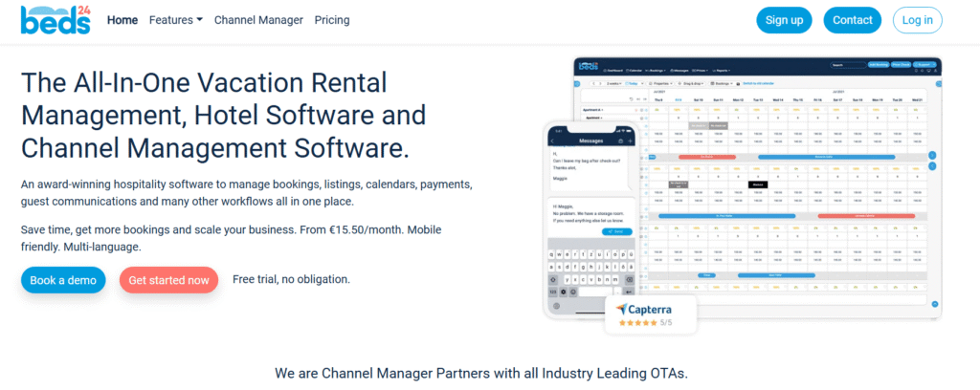Click the Add Booking button in dashboard
This screenshot has height=390, width=980.
click(x=876, y=66)
